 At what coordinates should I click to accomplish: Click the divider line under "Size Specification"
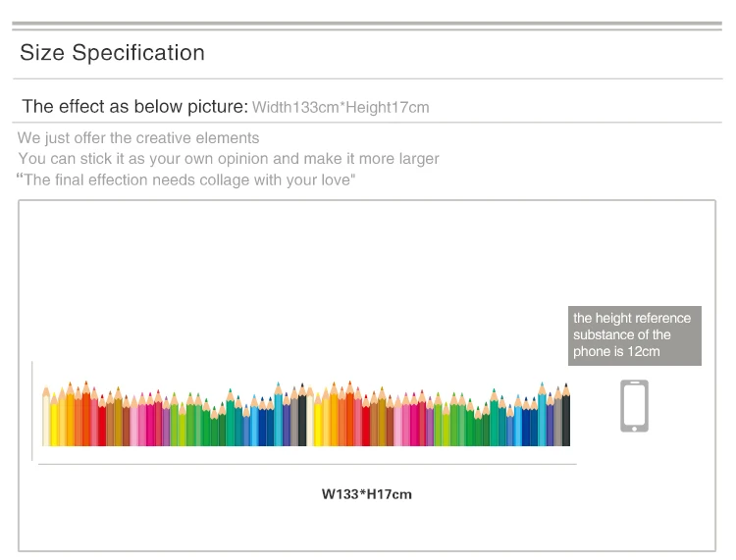pyautogui.click(x=367, y=78)
